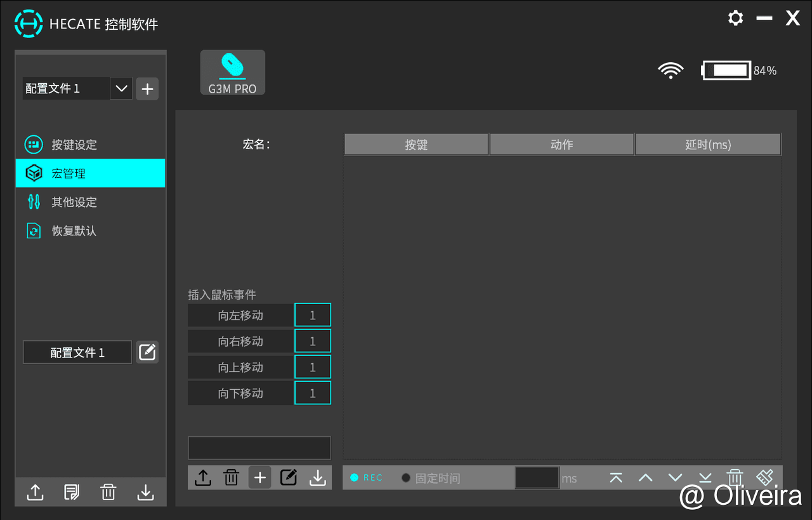Click the fixed time ms input field
The image size is (812, 520).
click(537, 477)
